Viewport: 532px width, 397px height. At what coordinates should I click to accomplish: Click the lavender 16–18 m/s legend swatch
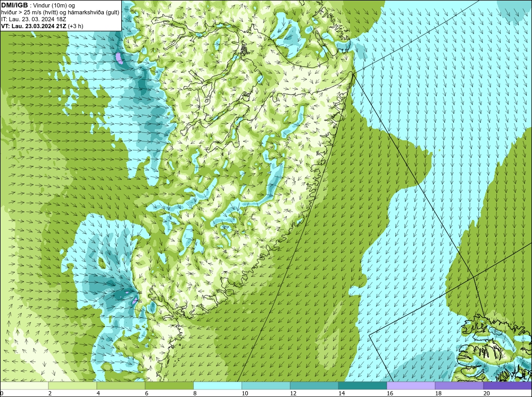tap(411, 385)
